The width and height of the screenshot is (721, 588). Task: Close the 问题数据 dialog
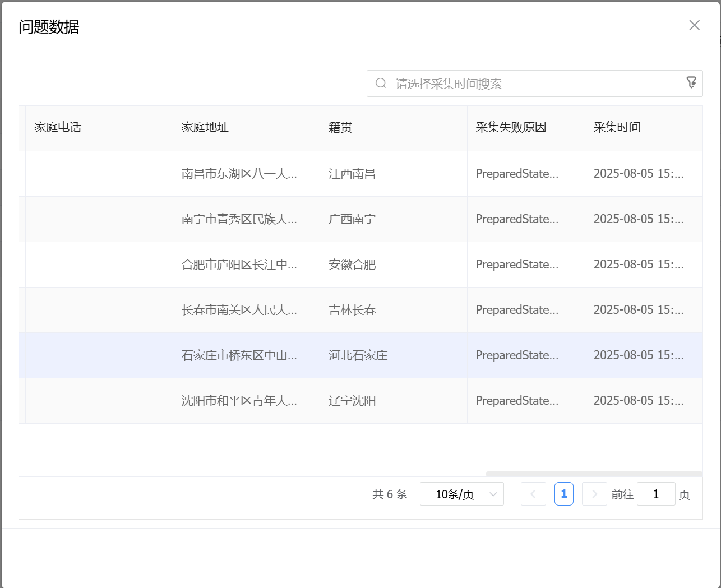[x=694, y=25]
